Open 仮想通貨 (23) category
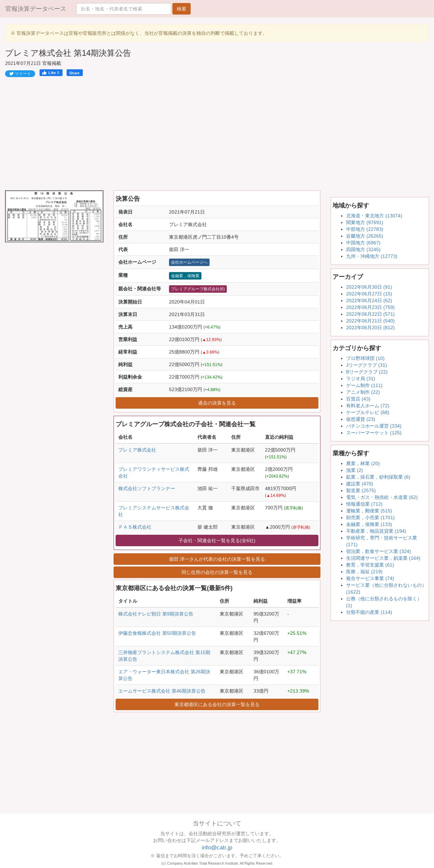This screenshot has width=434, height=868. pyautogui.click(x=360, y=419)
